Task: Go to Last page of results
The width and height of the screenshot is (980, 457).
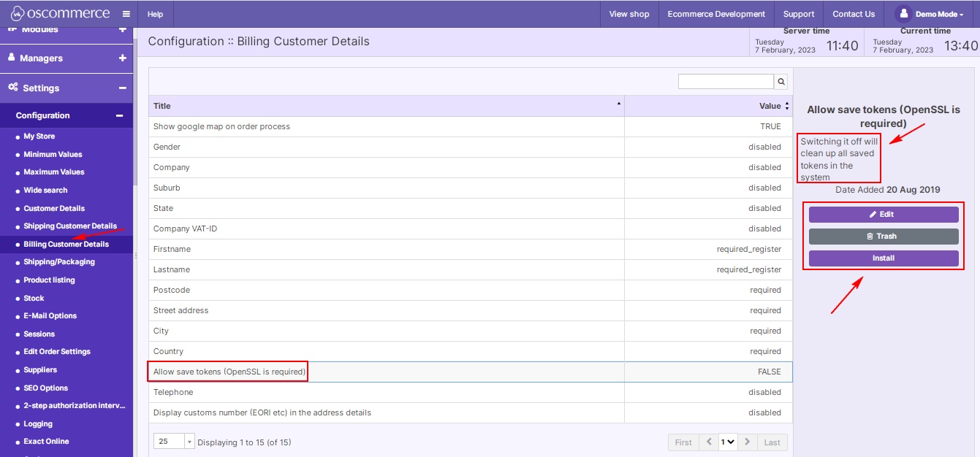Action: (x=772, y=442)
